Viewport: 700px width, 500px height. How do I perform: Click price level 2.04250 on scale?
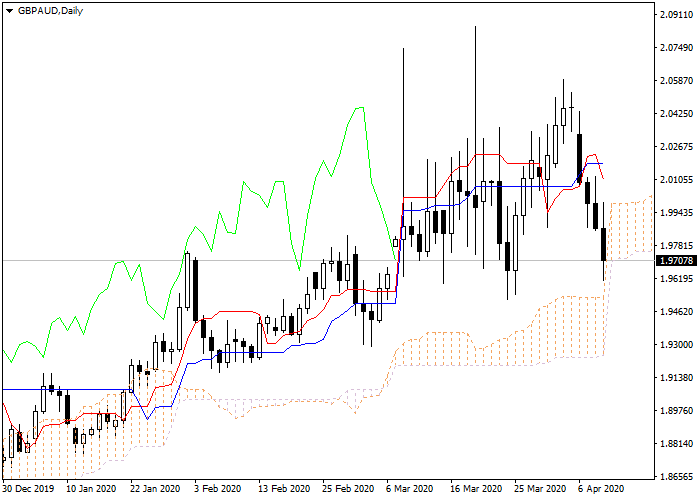676,114
